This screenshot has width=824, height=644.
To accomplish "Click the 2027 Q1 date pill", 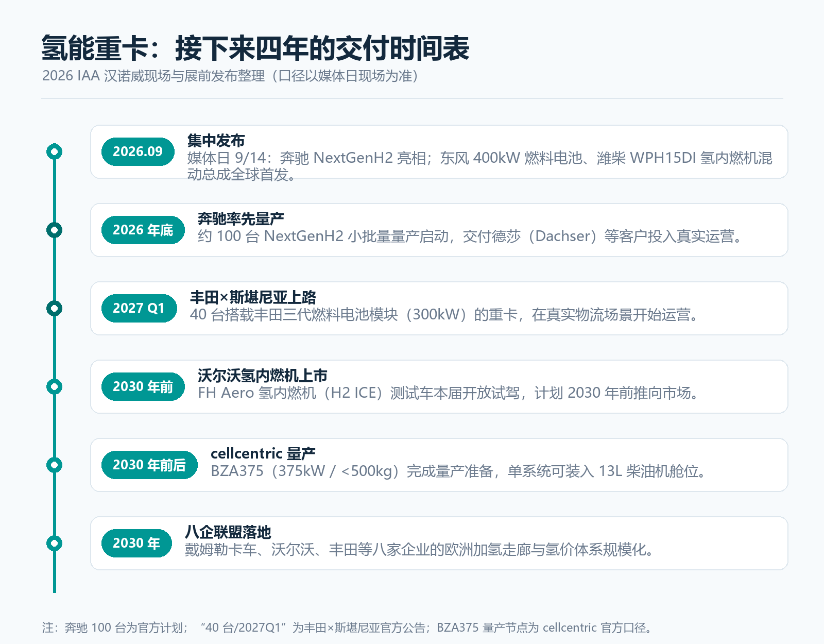I will tap(139, 308).
